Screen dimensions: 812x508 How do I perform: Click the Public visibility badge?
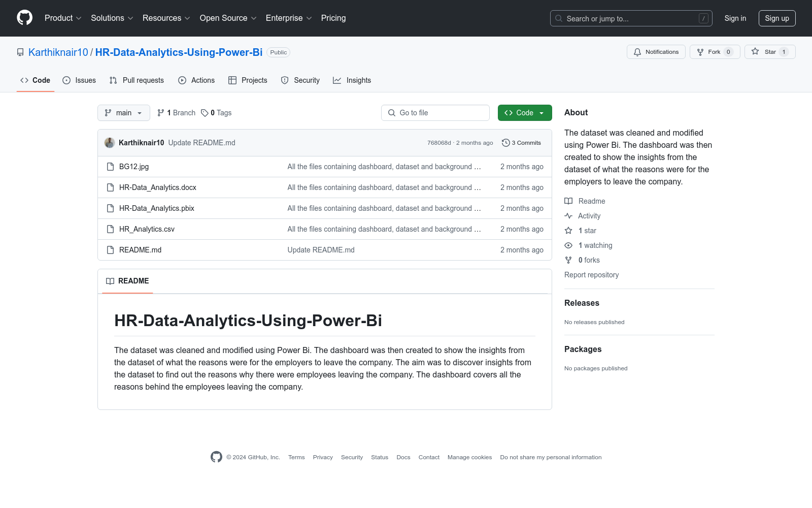click(x=279, y=52)
